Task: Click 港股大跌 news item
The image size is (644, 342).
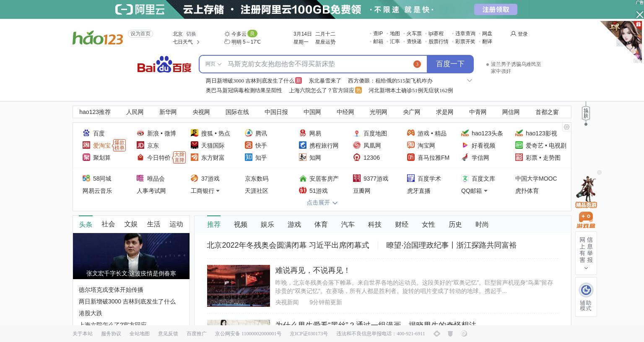Action: pyautogui.click(x=91, y=313)
